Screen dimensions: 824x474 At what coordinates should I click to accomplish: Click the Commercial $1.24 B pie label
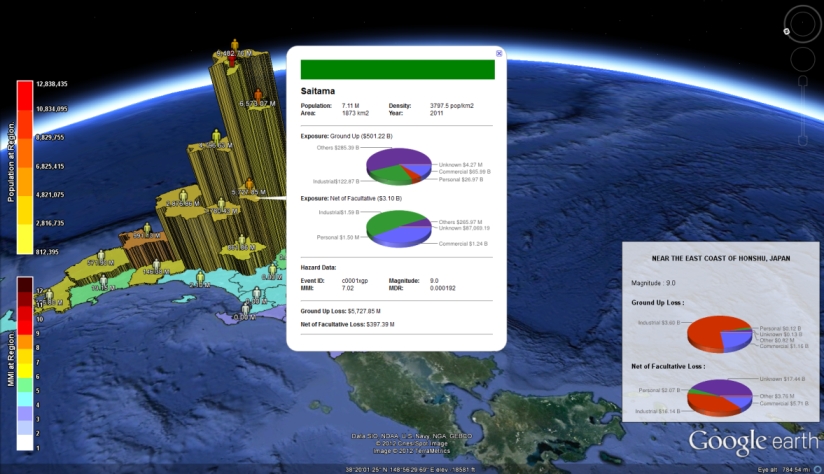pos(463,244)
